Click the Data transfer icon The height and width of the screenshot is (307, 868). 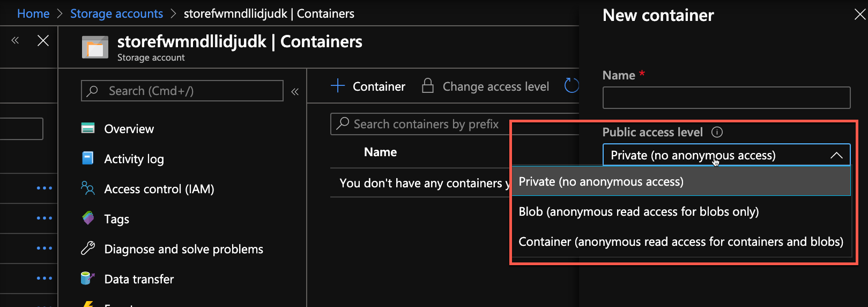tap(88, 279)
